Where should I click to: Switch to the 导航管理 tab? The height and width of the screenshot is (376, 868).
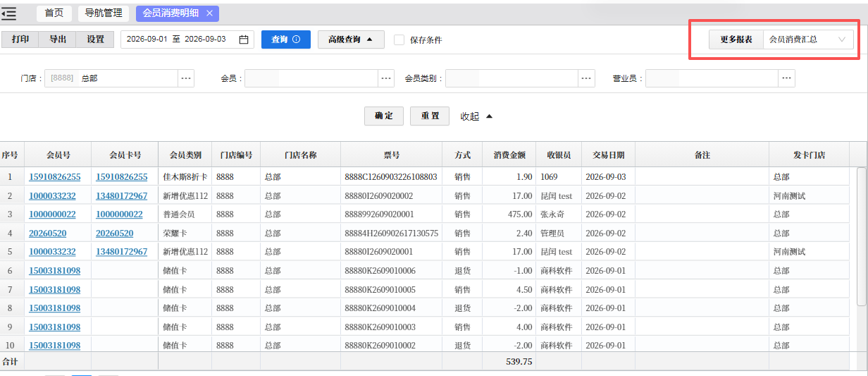[x=103, y=13]
